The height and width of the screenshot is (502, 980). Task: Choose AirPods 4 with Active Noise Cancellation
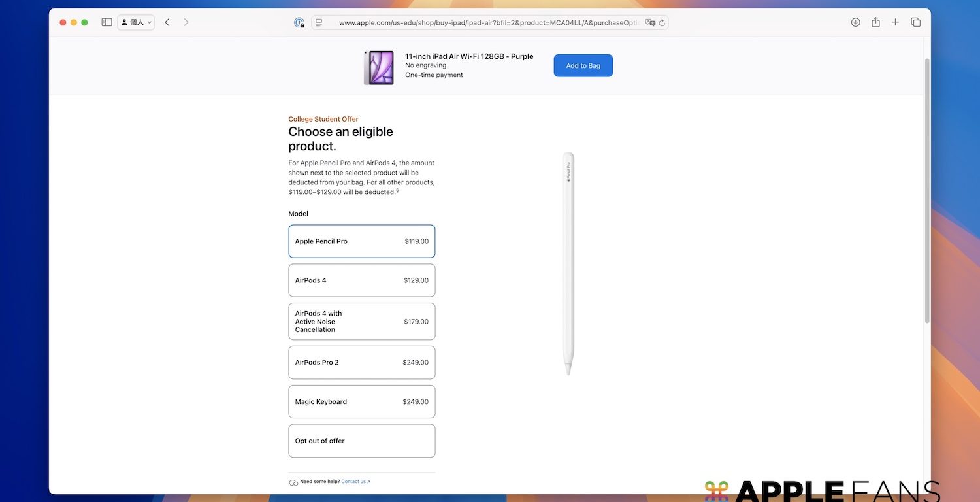coord(361,322)
